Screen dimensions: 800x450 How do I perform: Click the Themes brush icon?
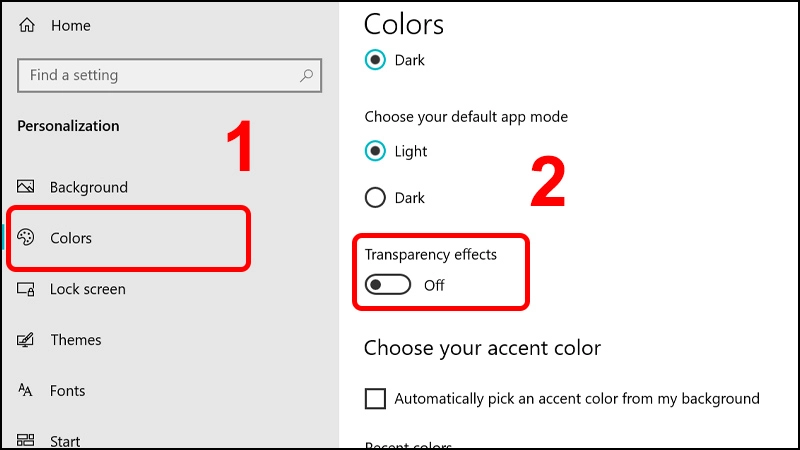(26, 339)
